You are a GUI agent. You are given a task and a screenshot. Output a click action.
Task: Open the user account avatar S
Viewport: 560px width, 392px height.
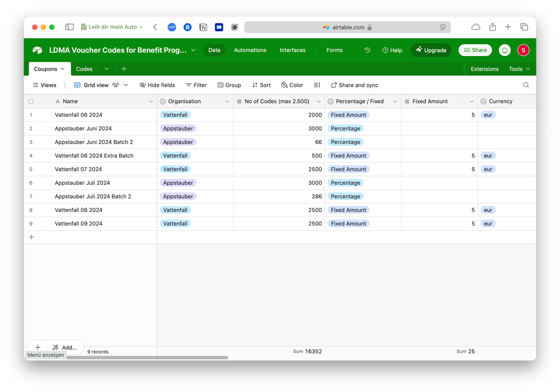pyautogui.click(x=523, y=51)
